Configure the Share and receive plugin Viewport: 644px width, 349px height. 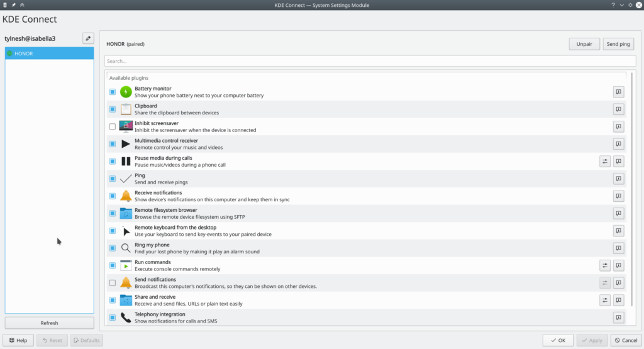[604, 300]
